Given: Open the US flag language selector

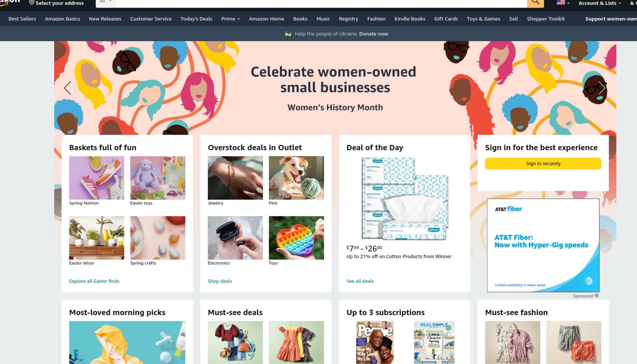Looking at the screenshot, I should [563, 3].
